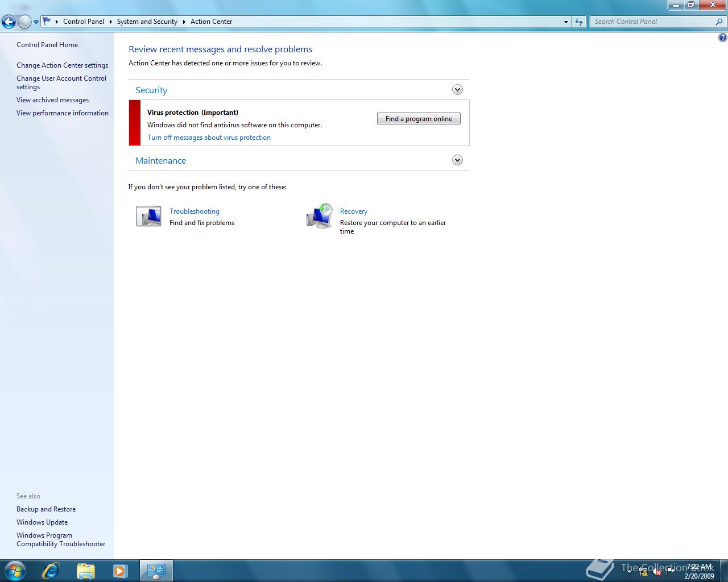Open Change User Account Control settings

click(61, 83)
